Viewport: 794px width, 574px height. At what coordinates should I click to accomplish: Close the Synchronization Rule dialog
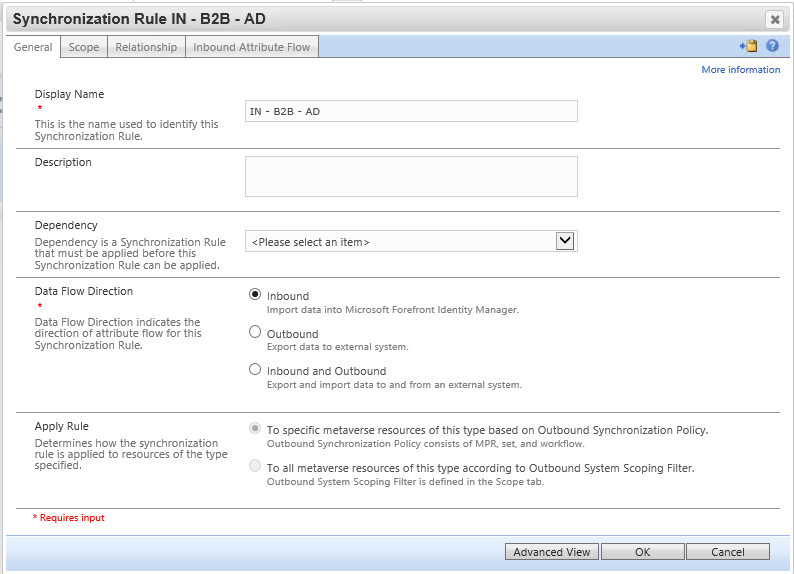point(774,20)
